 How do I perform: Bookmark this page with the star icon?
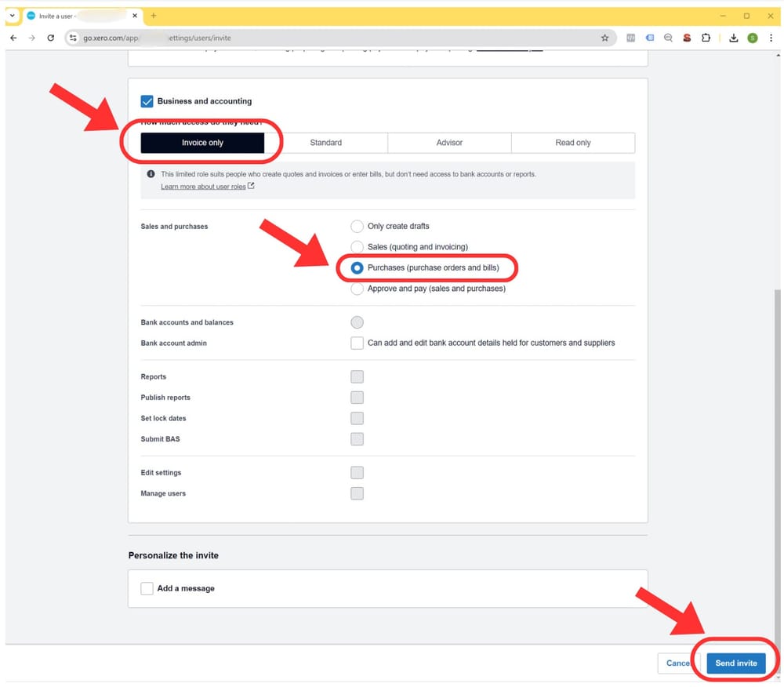(604, 37)
